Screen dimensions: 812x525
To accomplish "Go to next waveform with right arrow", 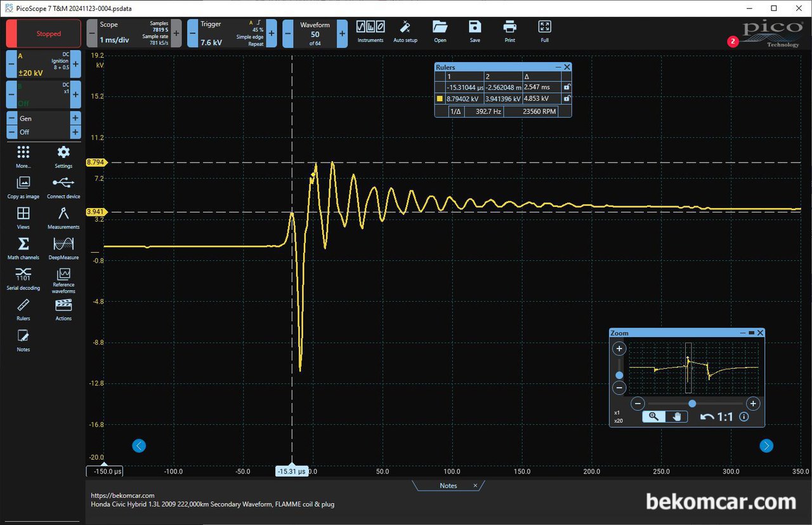I will coord(766,446).
